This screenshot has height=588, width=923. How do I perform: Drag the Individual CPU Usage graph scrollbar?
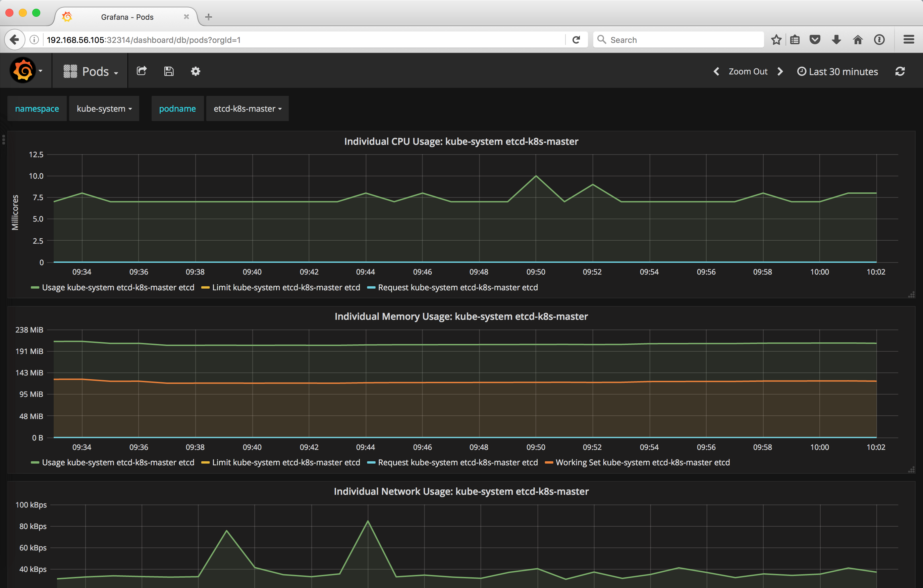pos(911,295)
